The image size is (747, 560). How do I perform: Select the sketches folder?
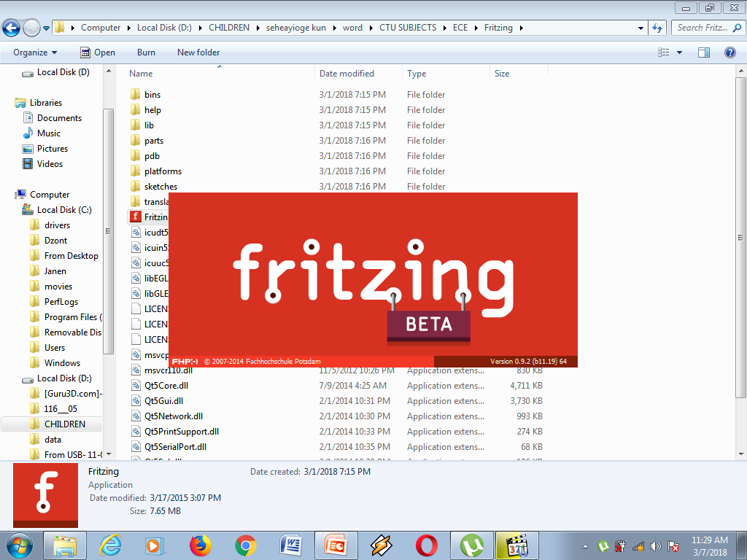[160, 186]
